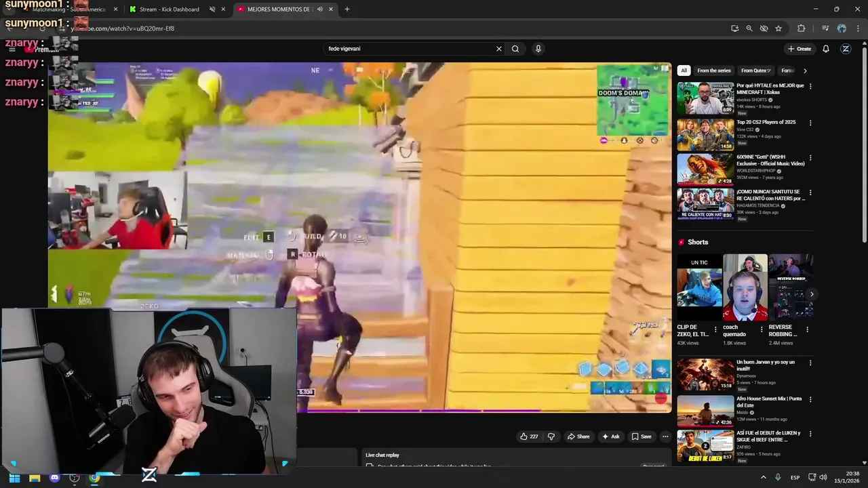Open Chrome three-dot menu
The width and height of the screenshot is (868, 488).
point(856,28)
